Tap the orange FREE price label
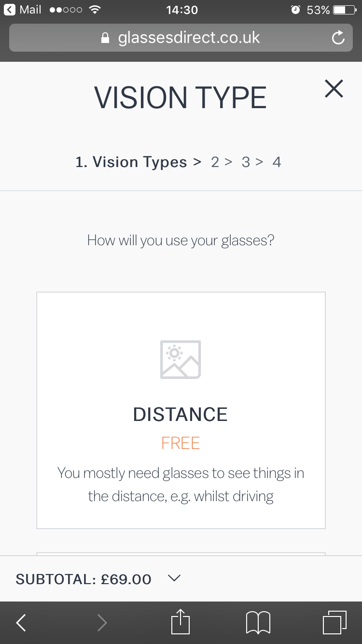This screenshot has width=362, height=644. click(181, 443)
